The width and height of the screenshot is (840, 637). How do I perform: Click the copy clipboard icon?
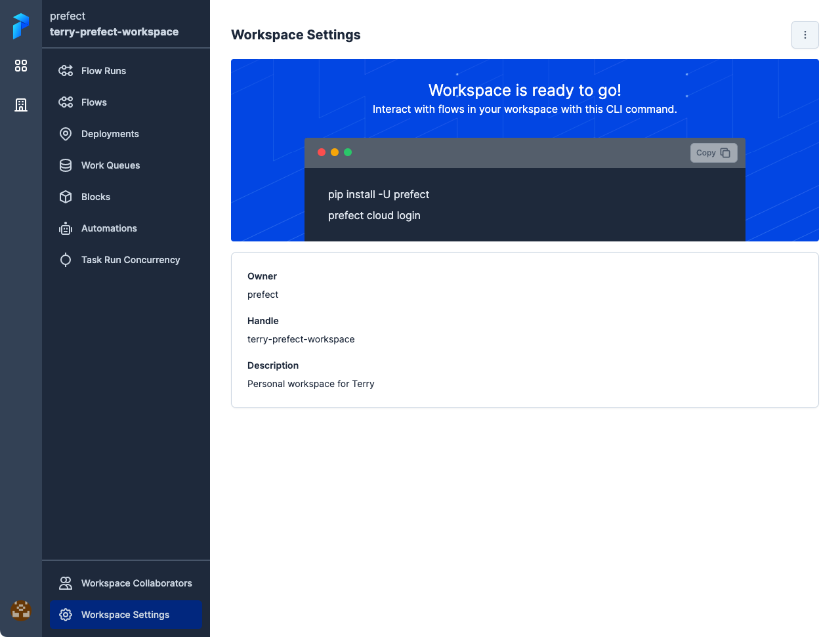(x=725, y=153)
